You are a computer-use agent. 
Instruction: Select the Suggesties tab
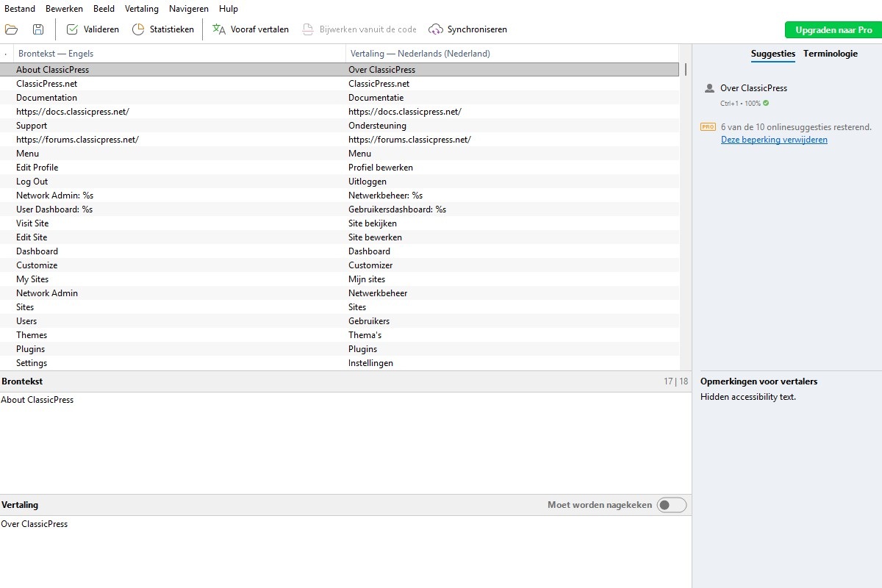tap(772, 54)
